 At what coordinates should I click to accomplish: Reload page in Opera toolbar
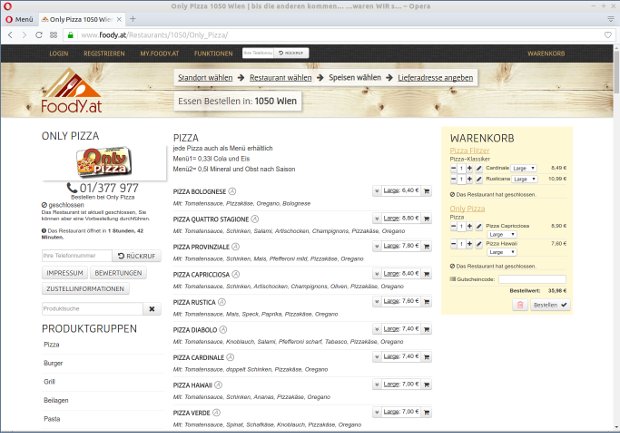click(39, 35)
